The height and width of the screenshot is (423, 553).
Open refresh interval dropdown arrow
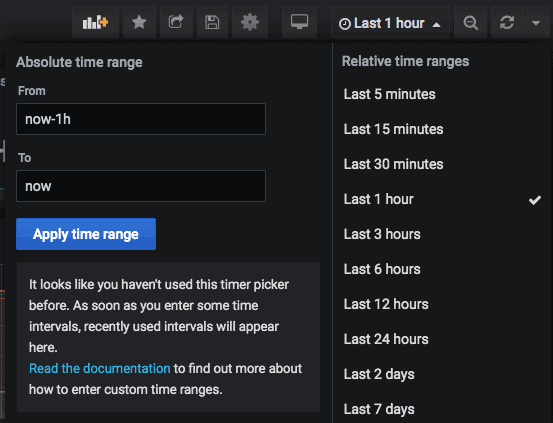[536, 23]
